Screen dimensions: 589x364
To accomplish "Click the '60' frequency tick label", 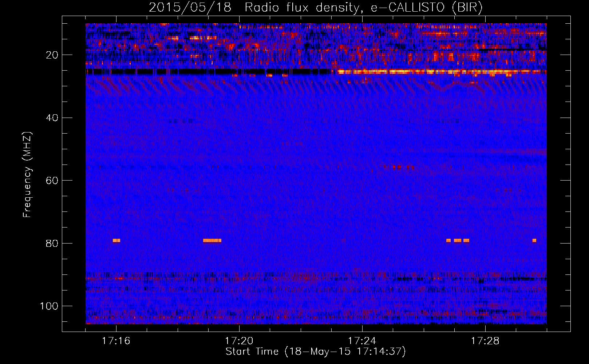I will (x=52, y=181).
